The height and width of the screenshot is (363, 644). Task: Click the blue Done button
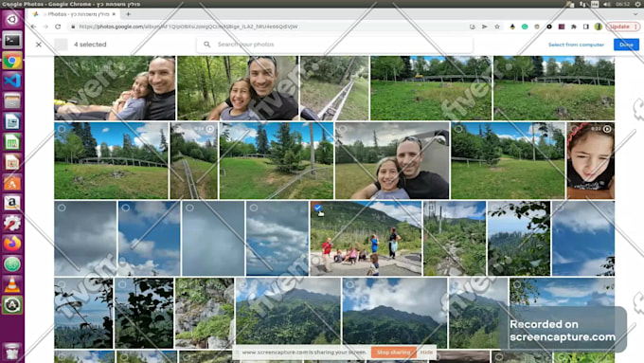tap(626, 45)
